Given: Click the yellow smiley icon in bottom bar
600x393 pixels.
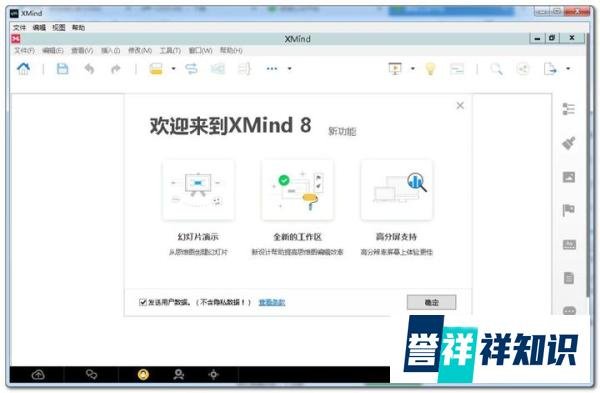Looking at the screenshot, I should click(143, 374).
